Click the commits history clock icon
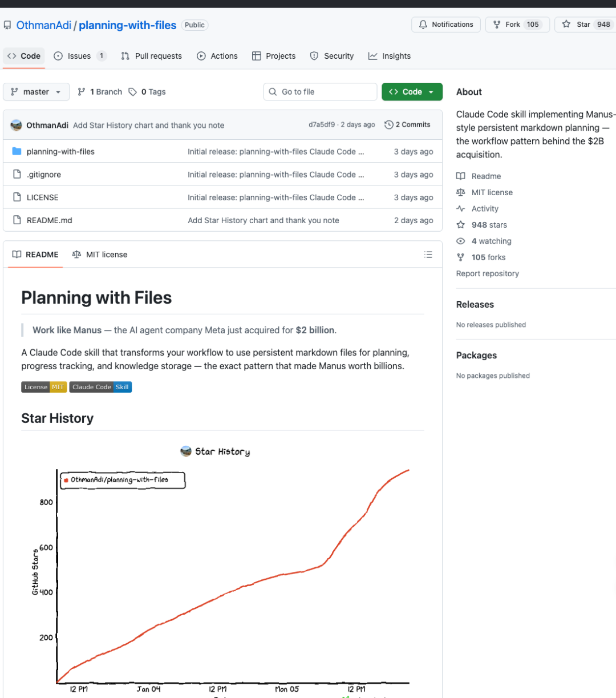 point(389,124)
